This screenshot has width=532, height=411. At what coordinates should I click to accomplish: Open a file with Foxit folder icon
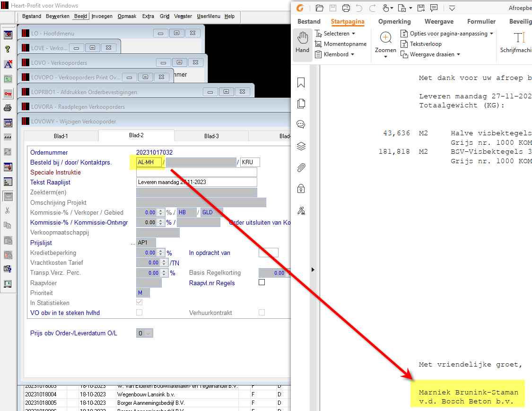(319, 8)
